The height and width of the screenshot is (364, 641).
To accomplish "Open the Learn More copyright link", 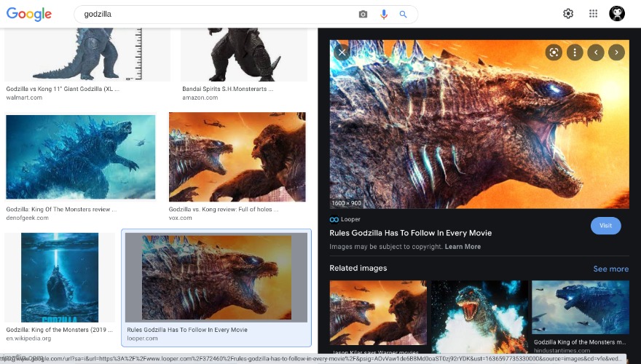I will coord(463,247).
